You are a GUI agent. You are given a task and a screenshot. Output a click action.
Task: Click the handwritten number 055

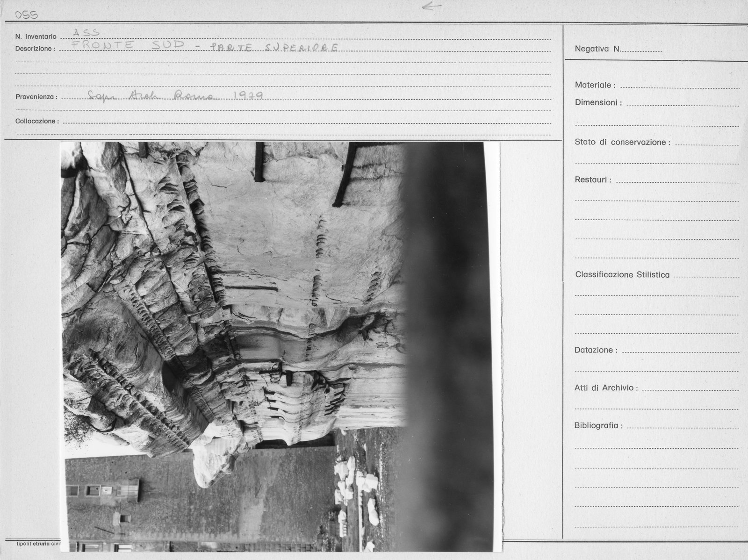pyautogui.click(x=27, y=15)
